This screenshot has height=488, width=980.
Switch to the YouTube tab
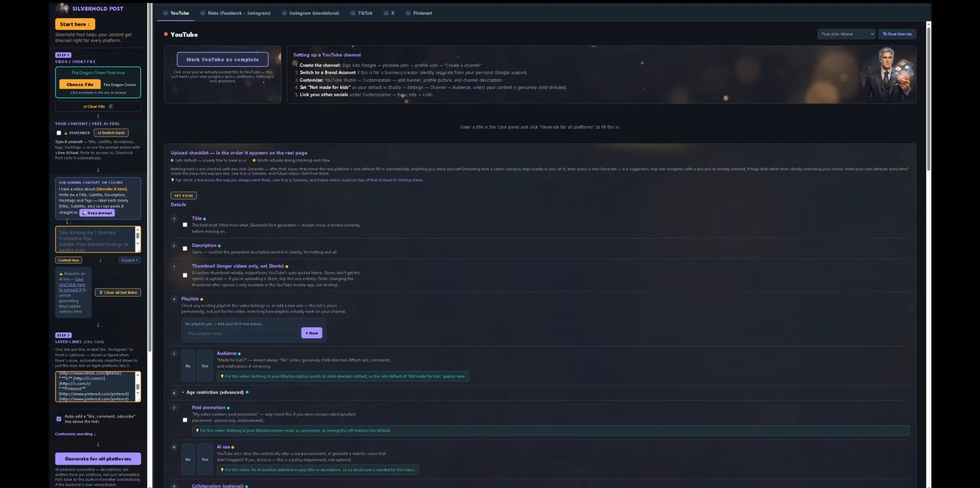click(x=176, y=13)
